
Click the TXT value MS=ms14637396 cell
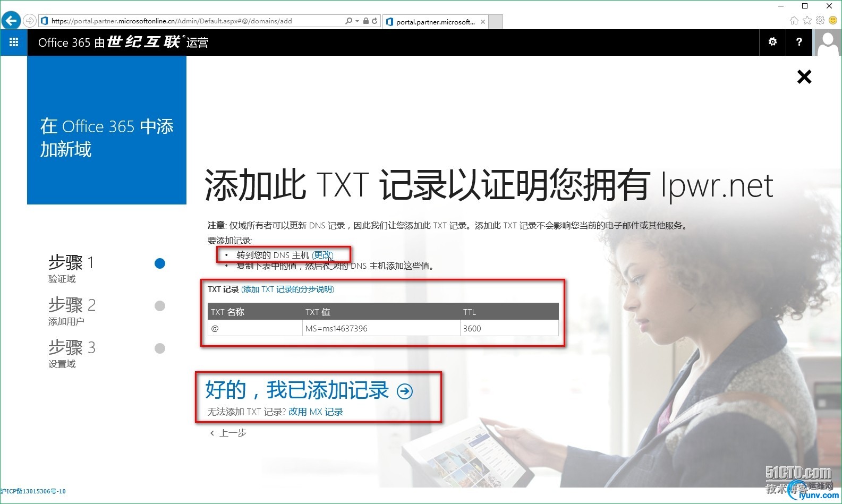coord(381,328)
